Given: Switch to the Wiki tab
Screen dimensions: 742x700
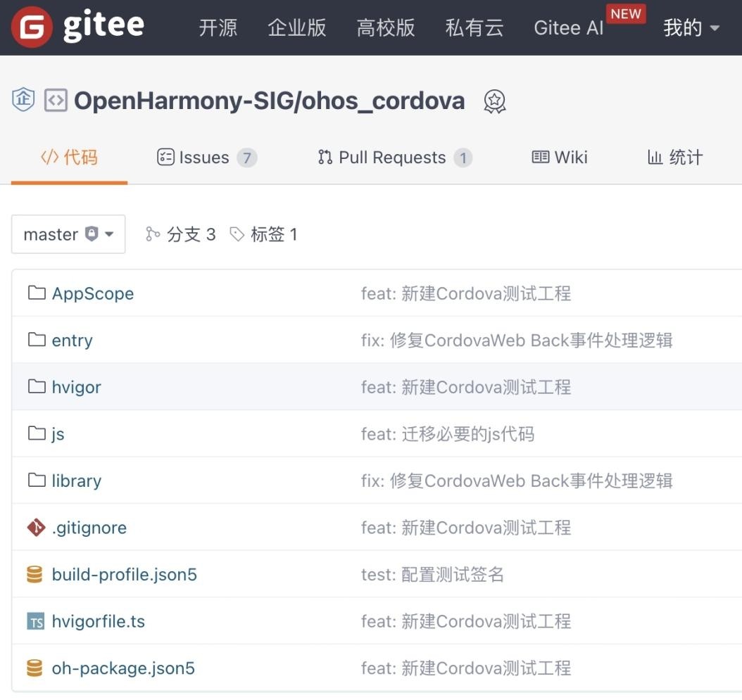Looking at the screenshot, I should click(x=560, y=157).
